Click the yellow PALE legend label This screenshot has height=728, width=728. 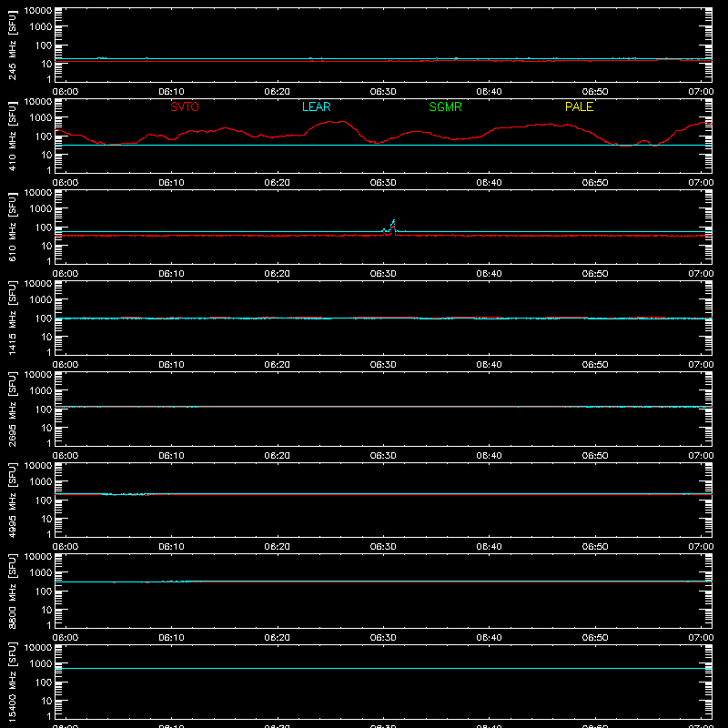[579, 106]
